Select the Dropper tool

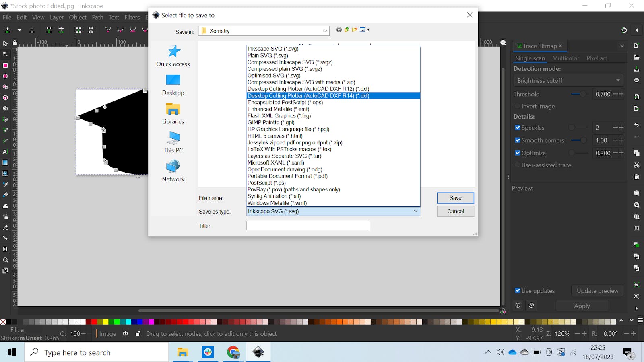(x=5, y=184)
